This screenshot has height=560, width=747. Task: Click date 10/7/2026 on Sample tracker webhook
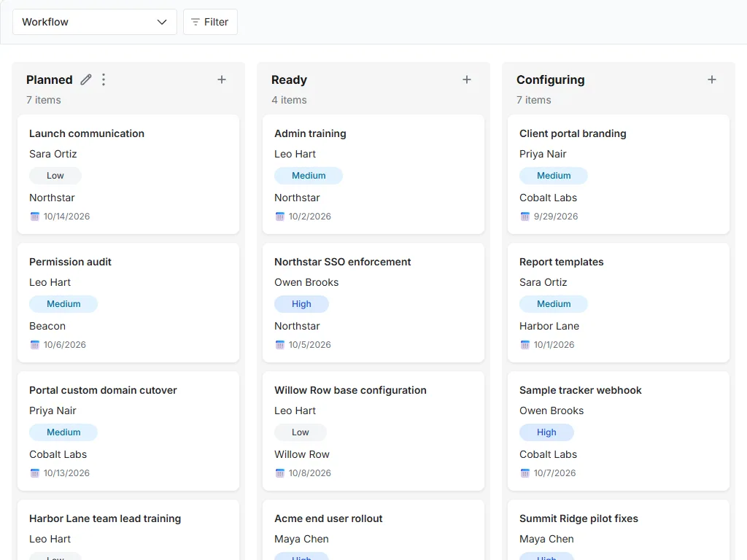[x=554, y=473]
